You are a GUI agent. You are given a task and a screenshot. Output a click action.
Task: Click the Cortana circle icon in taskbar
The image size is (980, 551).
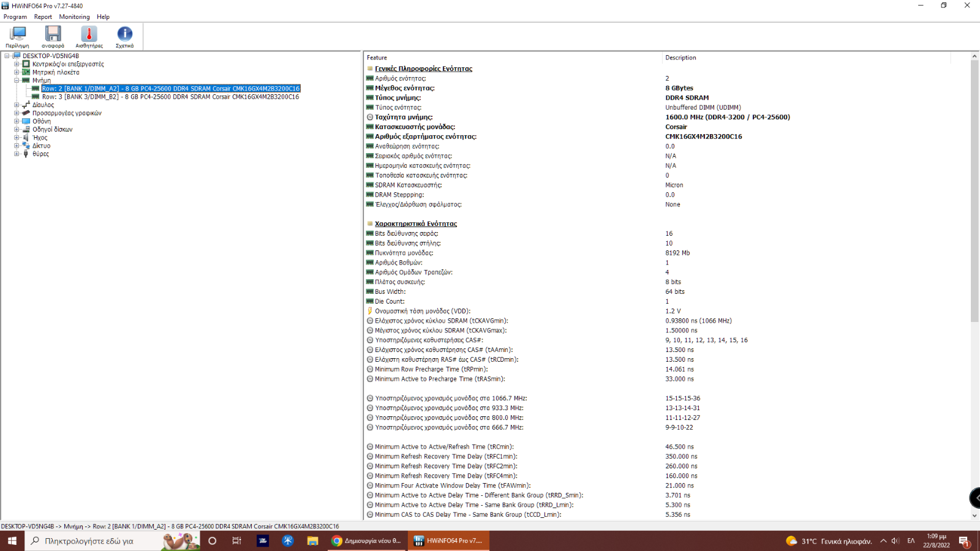tap(213, 541)
